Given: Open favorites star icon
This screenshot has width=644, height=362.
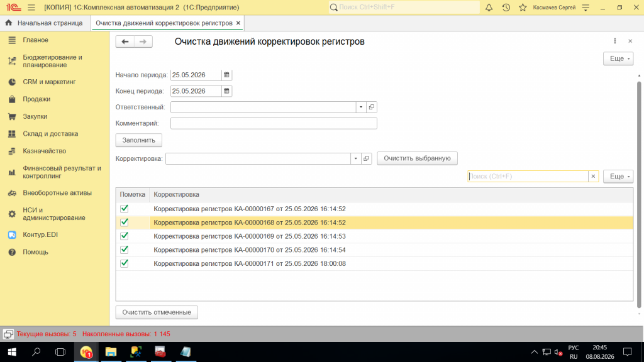Looking at the screenshot, I should pyautogui.click(x=523, y=8).
